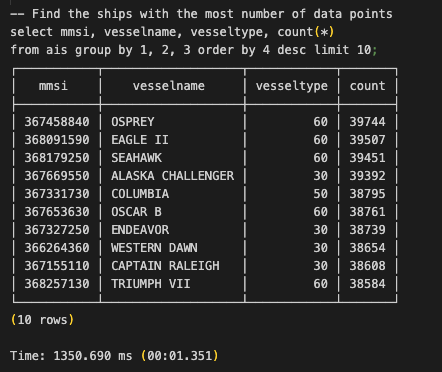Click the count column header
Screen dimensions: 442x372
(367, 86)
